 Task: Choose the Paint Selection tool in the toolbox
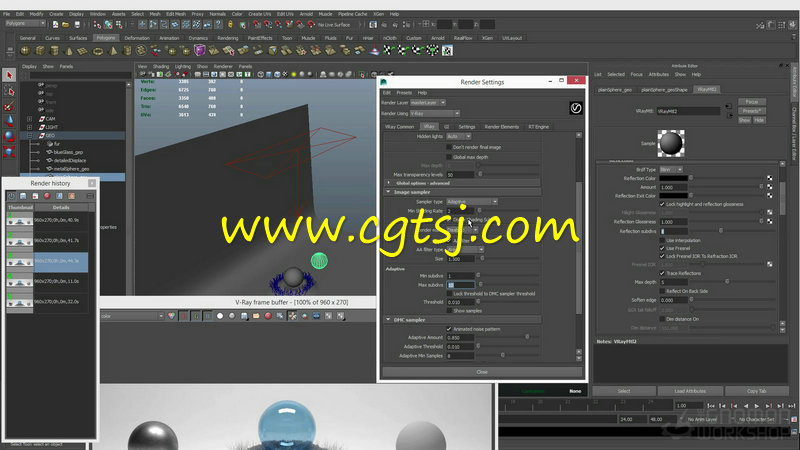[x=9, y=106]
